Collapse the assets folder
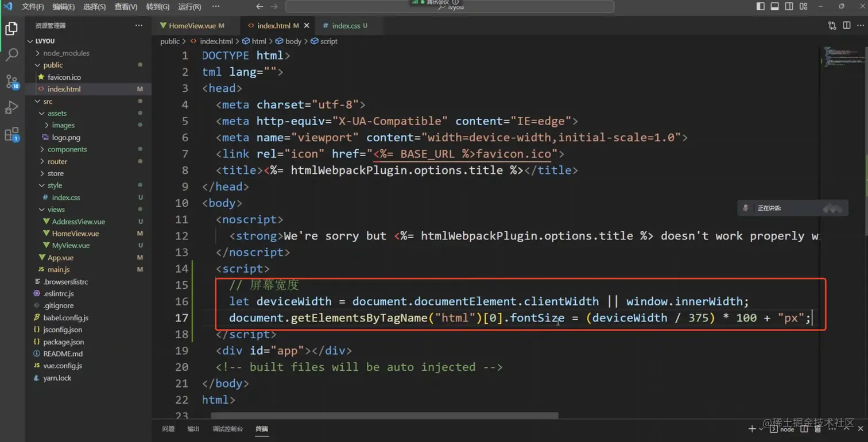The width and height of the screenshot is (868, 442). 88,113
